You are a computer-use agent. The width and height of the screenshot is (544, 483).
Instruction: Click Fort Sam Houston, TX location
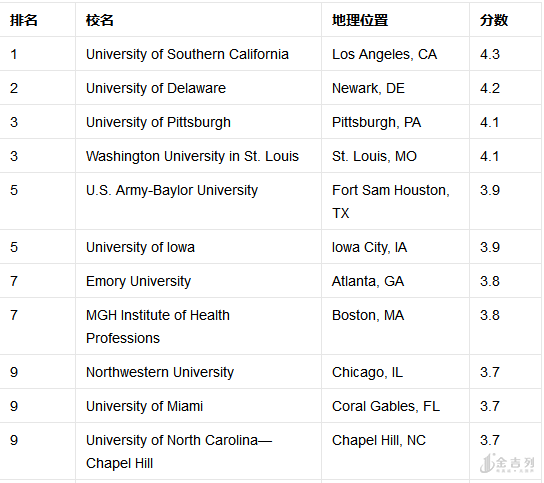[x=391, y=202]
